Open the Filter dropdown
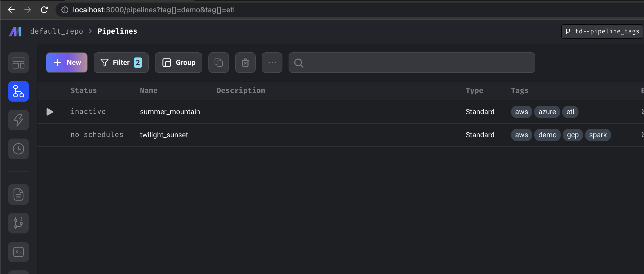Screen dimensions: 644x274 coord(121,63)
